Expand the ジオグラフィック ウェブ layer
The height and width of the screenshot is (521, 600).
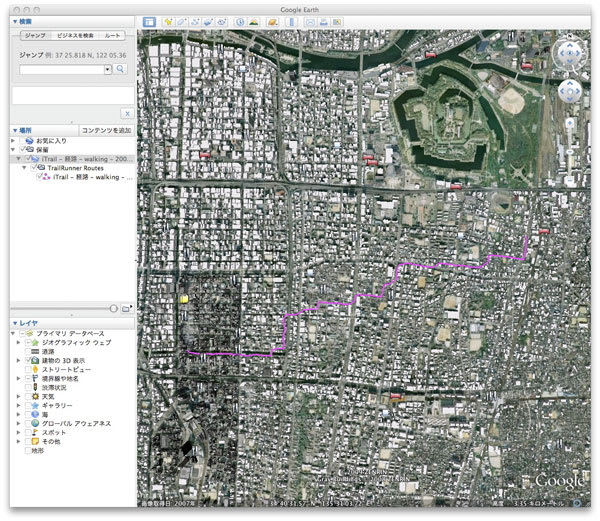coord(18,342)
